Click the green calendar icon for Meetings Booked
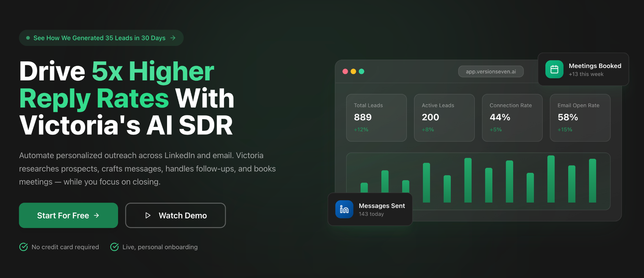Screen dimensions: 644x278 click(554, 69)
